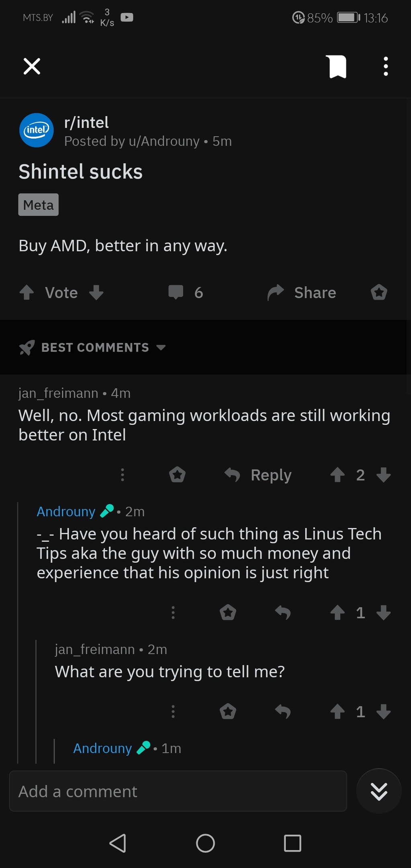
Task: Open Androuny's profile from the Linus comment
Action: click(x=66, y=512)
